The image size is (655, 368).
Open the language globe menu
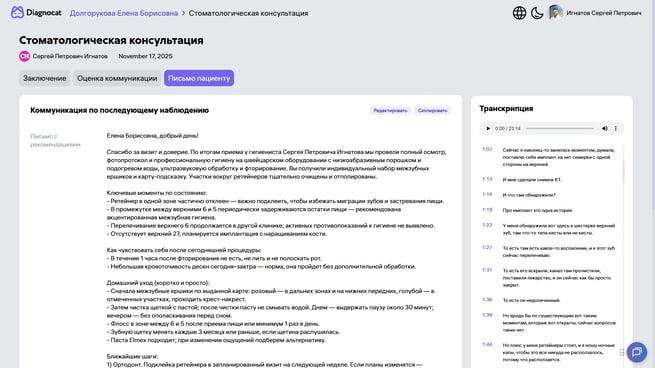point(519,13)
